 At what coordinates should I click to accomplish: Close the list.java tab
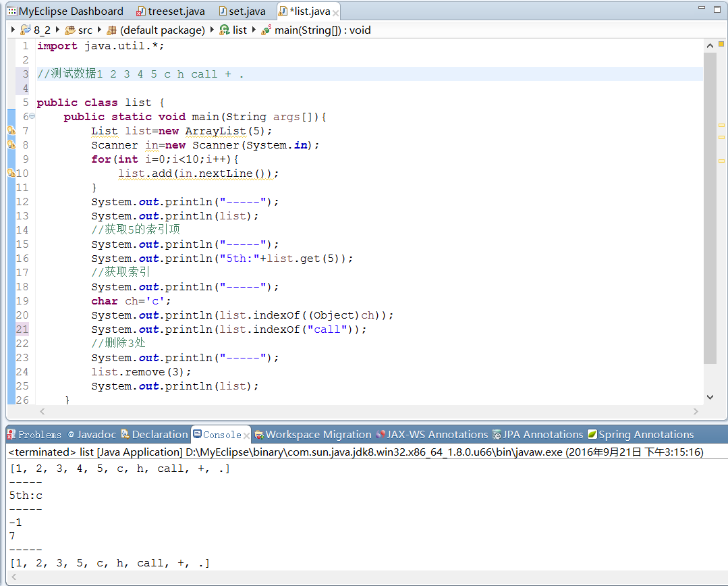point(336,13)
